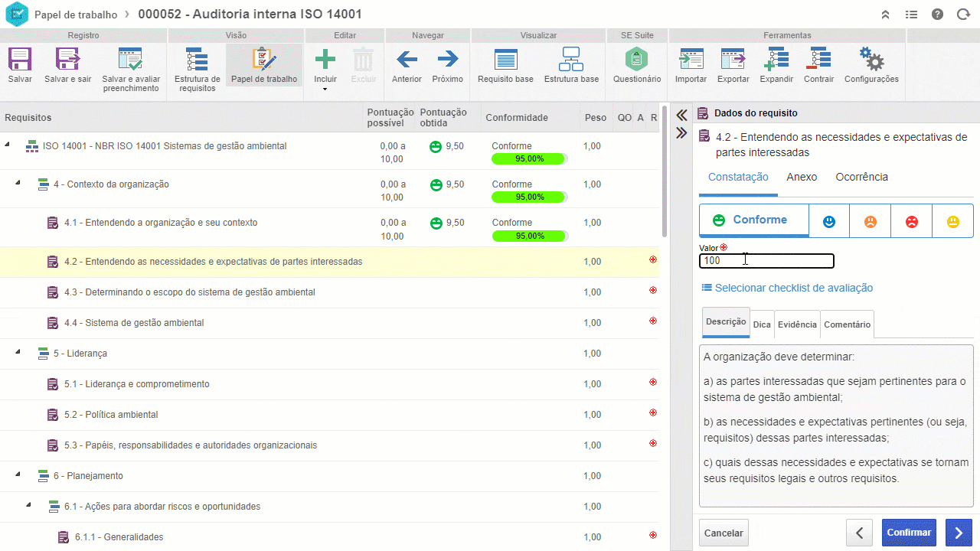
Task: Click the Contrair tree tool
Action: 819,59
